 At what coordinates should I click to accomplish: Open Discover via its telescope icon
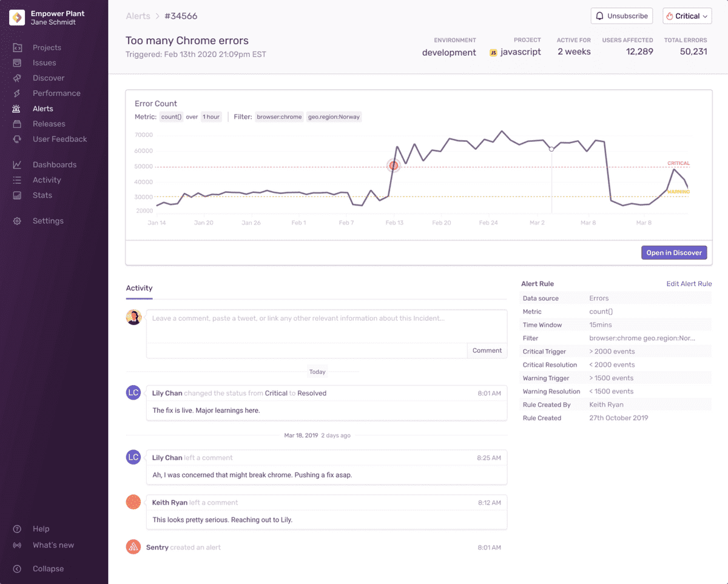pyautogui.click(x=18, y=78)
